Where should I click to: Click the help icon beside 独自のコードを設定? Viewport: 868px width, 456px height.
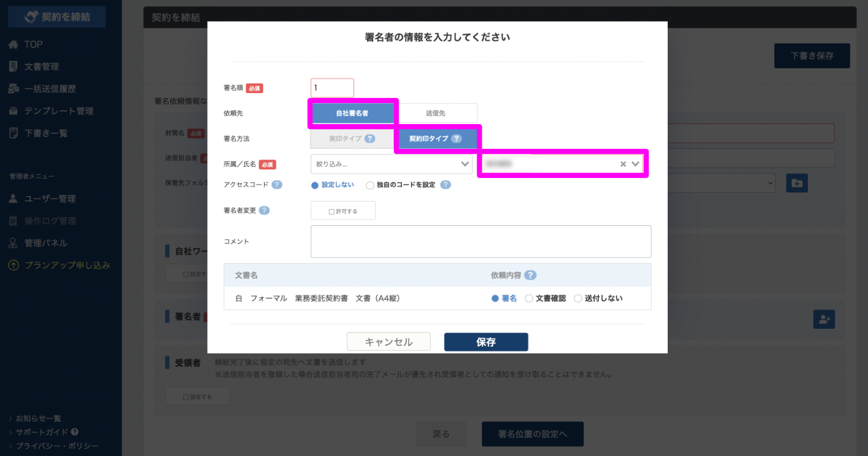[445, 185]
